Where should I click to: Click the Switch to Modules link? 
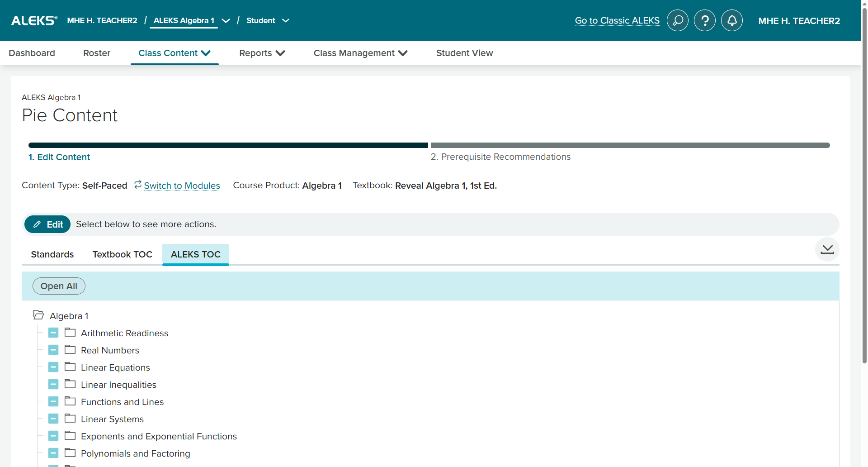182,186
